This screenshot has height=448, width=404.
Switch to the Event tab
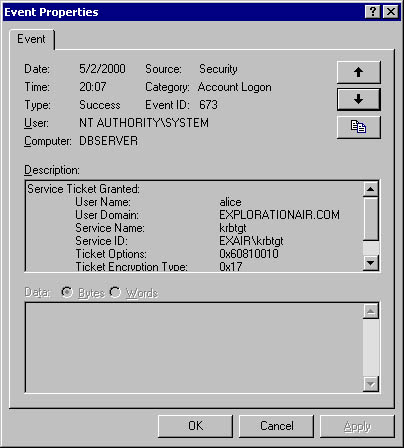click(31, 39)
